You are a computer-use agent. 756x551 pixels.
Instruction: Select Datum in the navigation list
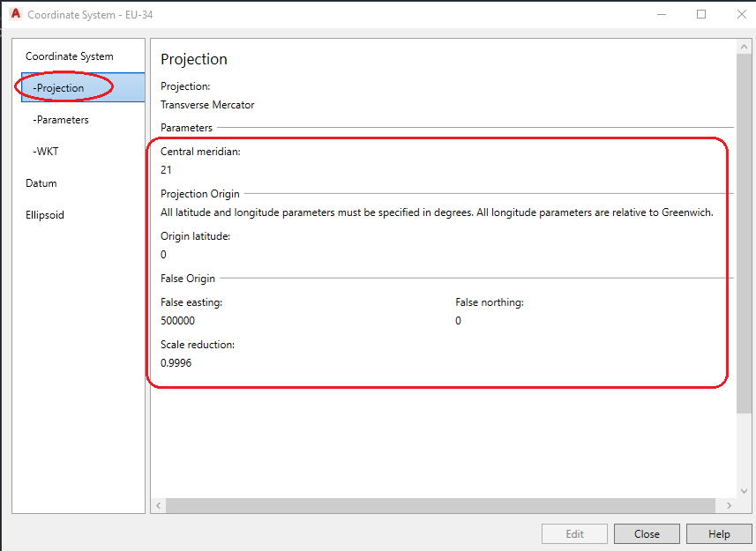click(x=41, y=183)
